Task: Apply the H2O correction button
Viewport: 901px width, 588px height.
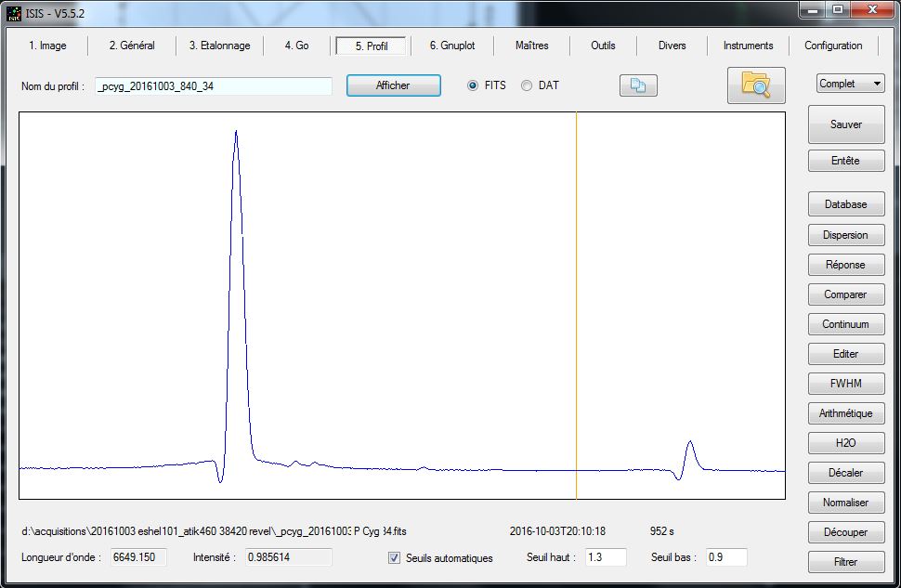Action: pyautogui.click(x=845, y=443)
